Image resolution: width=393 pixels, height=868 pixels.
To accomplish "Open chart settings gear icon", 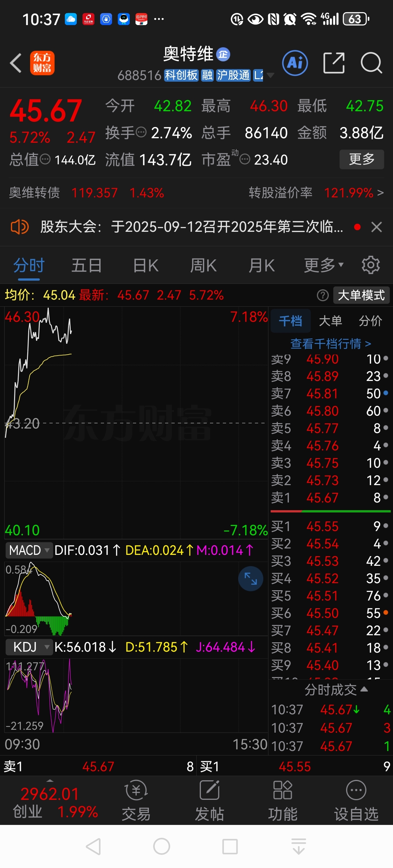I will [x=371, y=265].
